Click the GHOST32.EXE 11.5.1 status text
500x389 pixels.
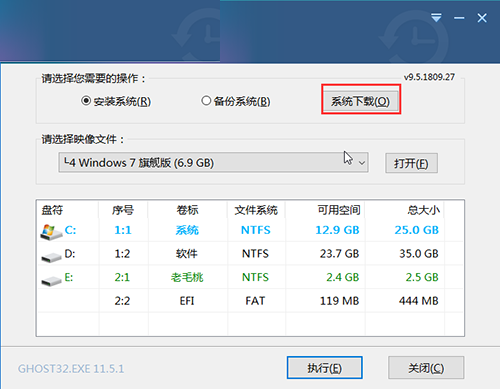(71, 369)
